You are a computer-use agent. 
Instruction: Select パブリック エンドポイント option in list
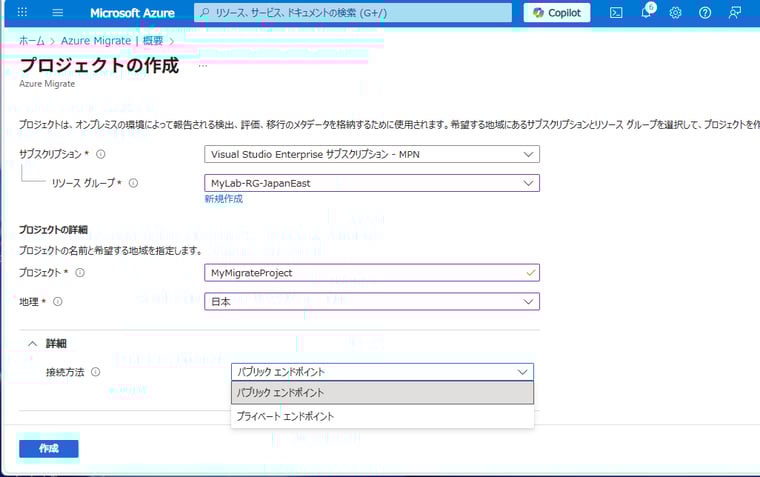pos(382,393)
